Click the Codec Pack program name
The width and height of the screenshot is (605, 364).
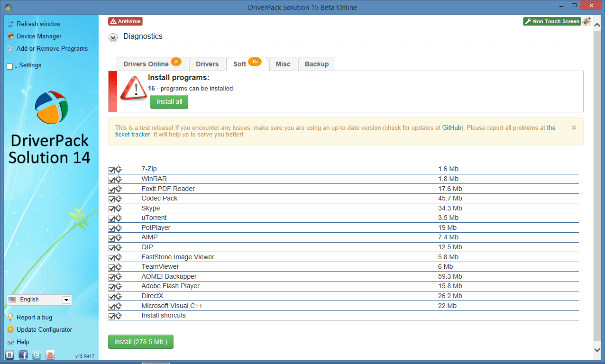click(x=159, y=198)
